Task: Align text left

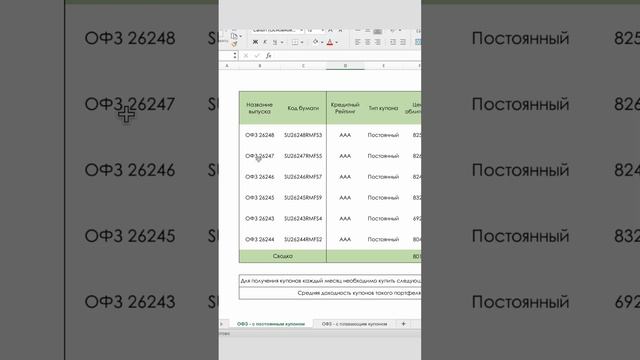Action: (x=357, y=42)
